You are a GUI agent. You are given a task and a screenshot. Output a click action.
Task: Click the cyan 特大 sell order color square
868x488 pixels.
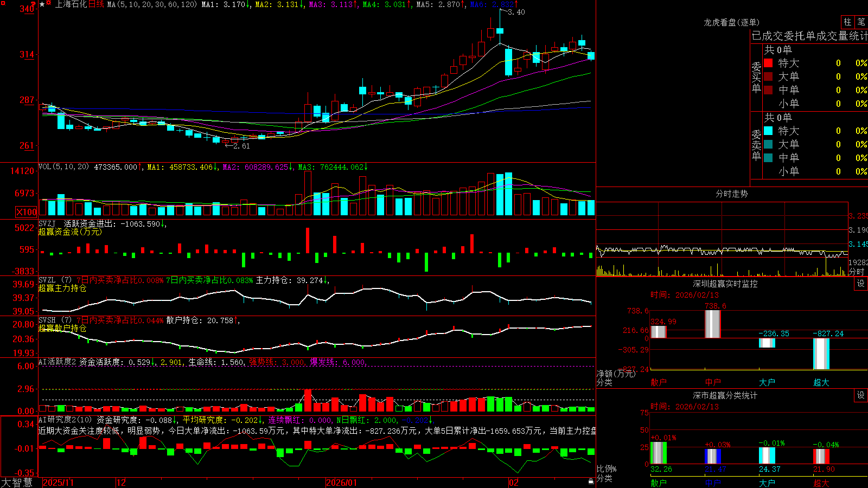(768, 131)
